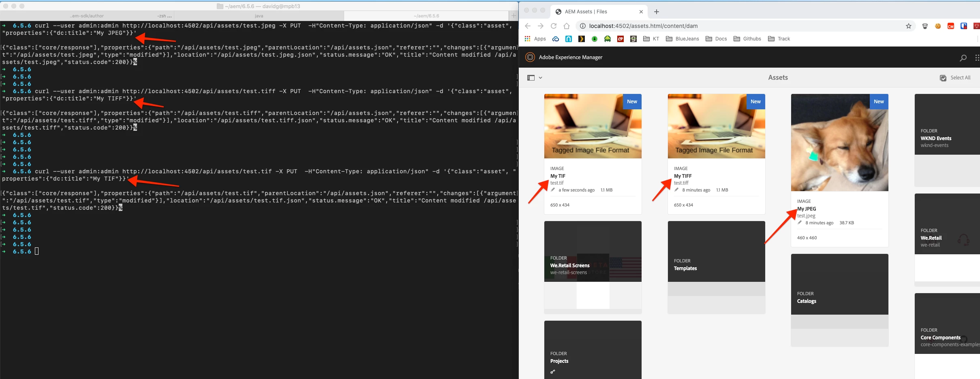Go to the browser home page
This screenshot has height=379, width=980.
point(567,26)
